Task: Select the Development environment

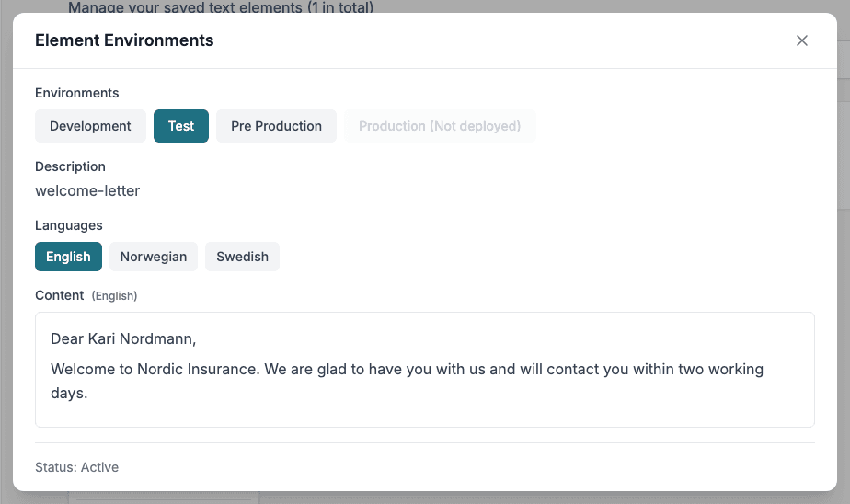Action: coord(90,126)
